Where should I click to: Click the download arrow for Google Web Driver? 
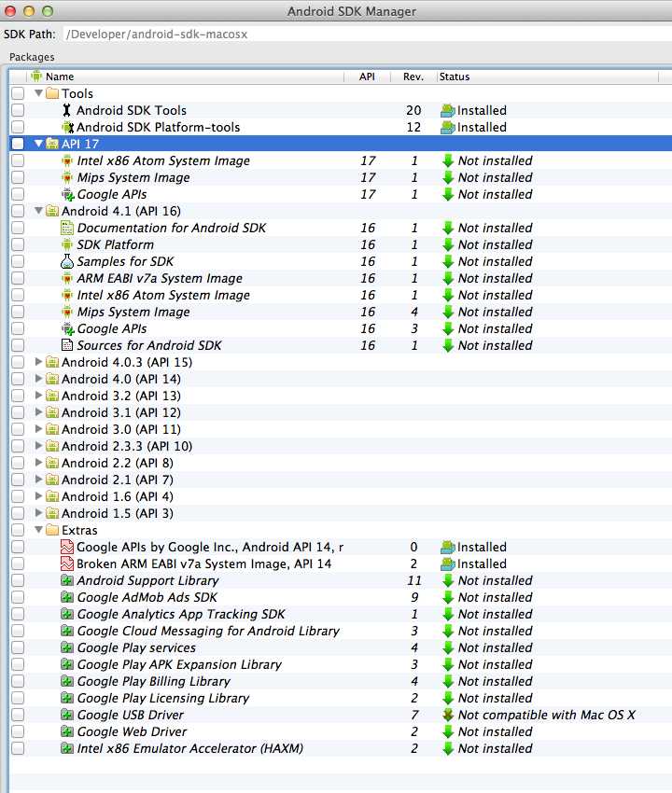(x=448, y=731)
